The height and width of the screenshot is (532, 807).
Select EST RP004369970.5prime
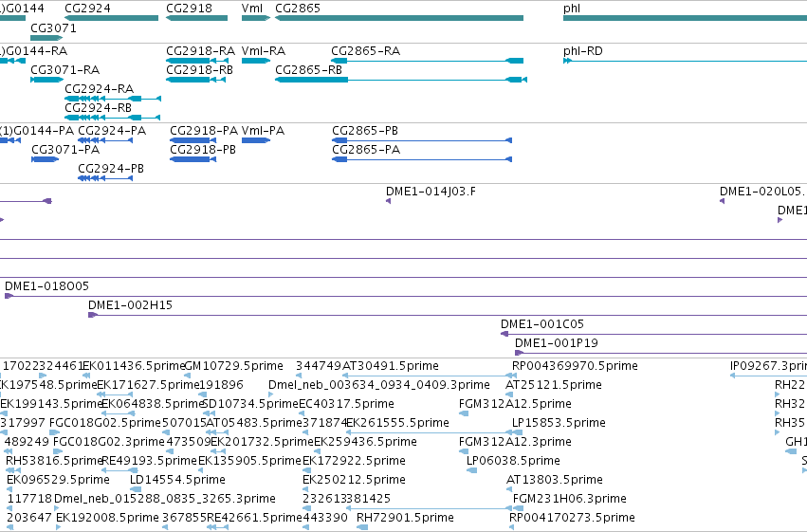pos(575,366)
